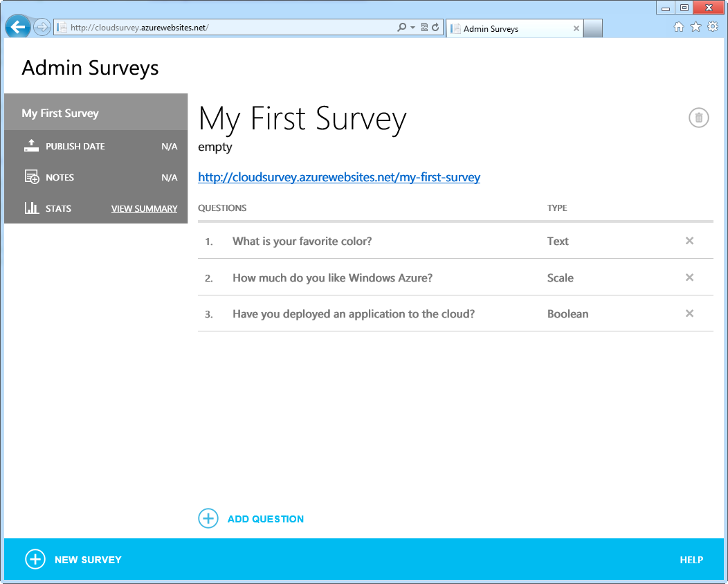Go back with the browser back arrow
Viewport: 728px width, 584px height.
[17, 28]
